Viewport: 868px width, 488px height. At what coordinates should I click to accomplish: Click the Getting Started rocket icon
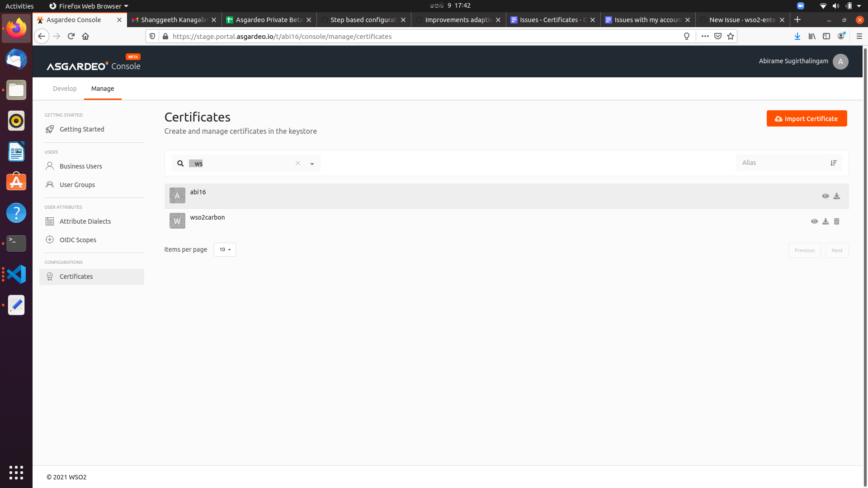click(50, 129)
